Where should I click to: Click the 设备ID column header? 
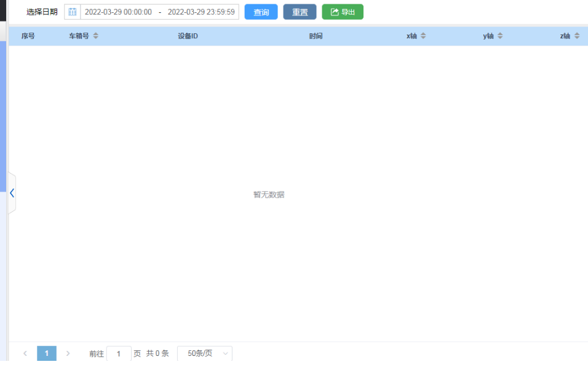coord(188,36)
